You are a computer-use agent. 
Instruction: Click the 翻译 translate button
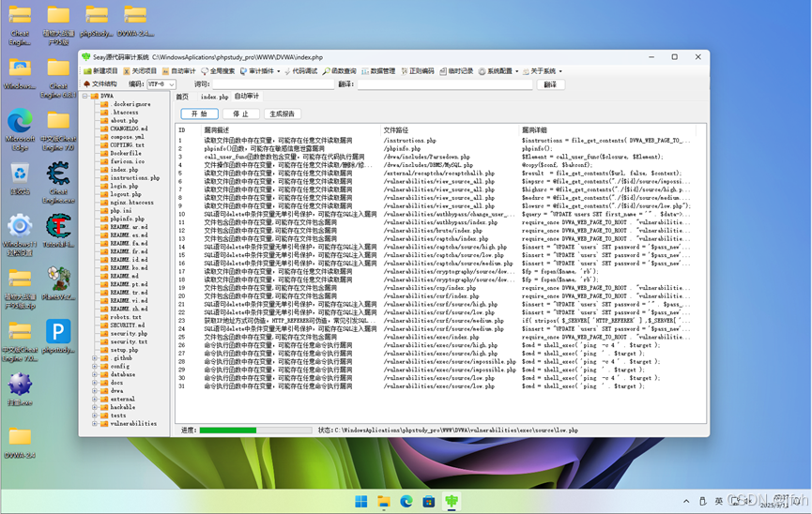550,84
